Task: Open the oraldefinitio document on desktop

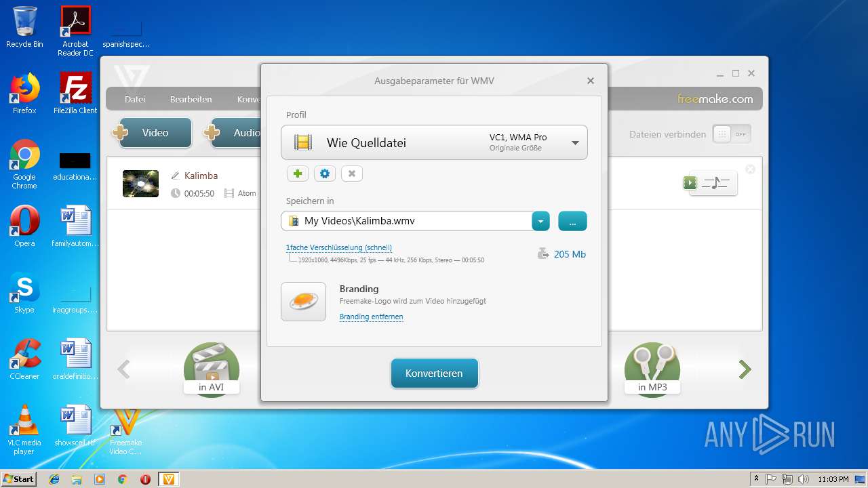Action: coord(75,359)
